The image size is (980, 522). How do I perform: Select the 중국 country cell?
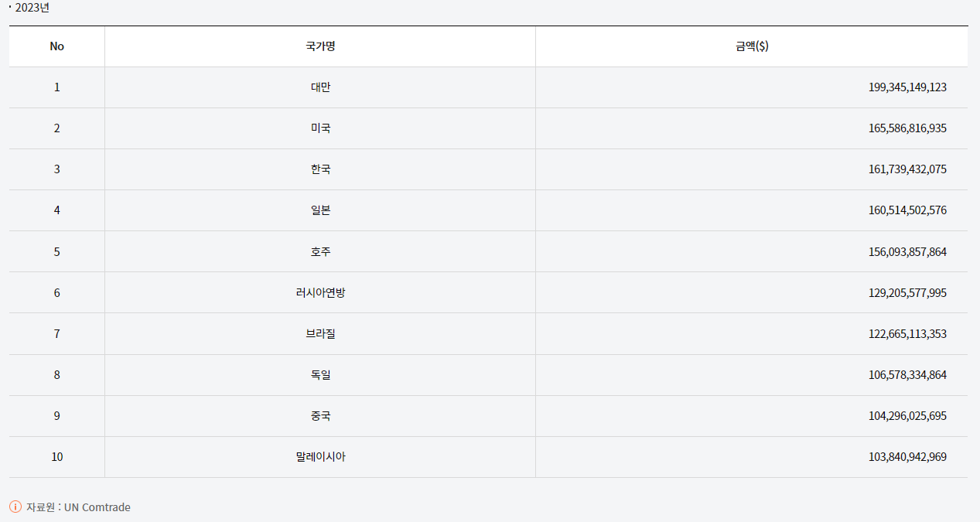(320, 416)
